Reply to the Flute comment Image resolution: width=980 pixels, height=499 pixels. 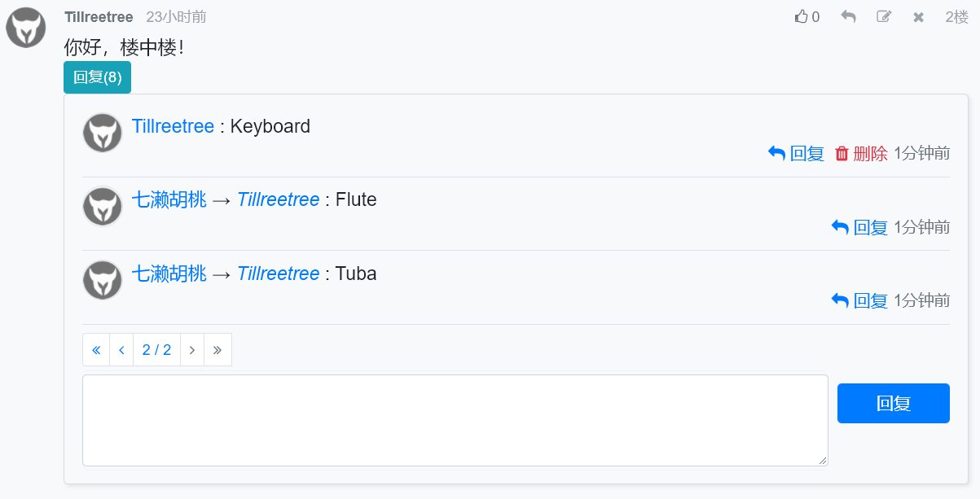[x=859, y=227]
